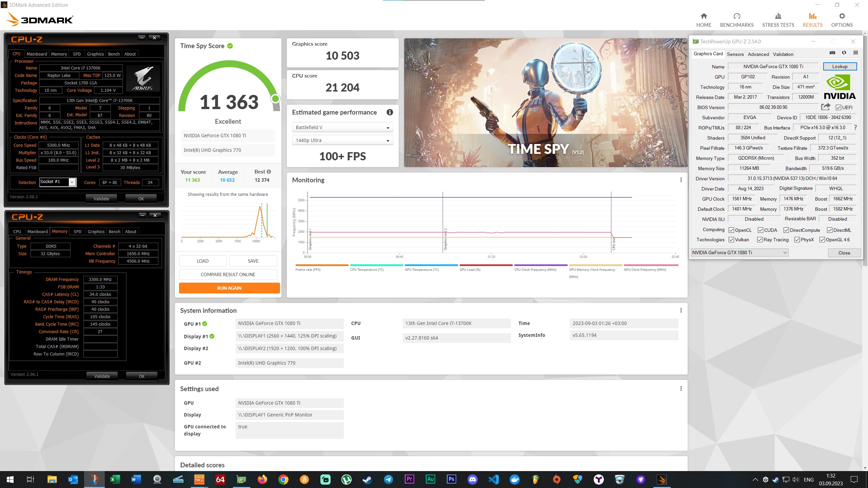Open the RESULTS section
The width and height of the screenshot is (868, 488).
[812, 20]
